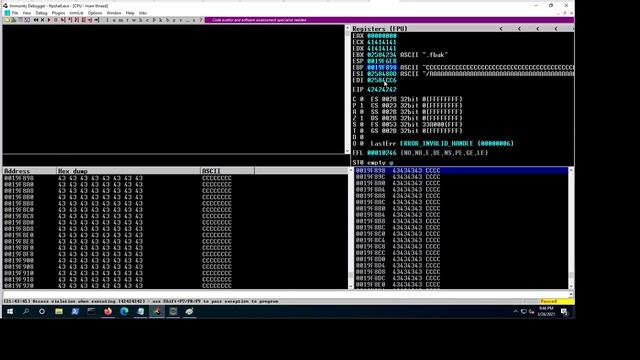Close the debugged program via X toolbar icon

coord(42,20)
